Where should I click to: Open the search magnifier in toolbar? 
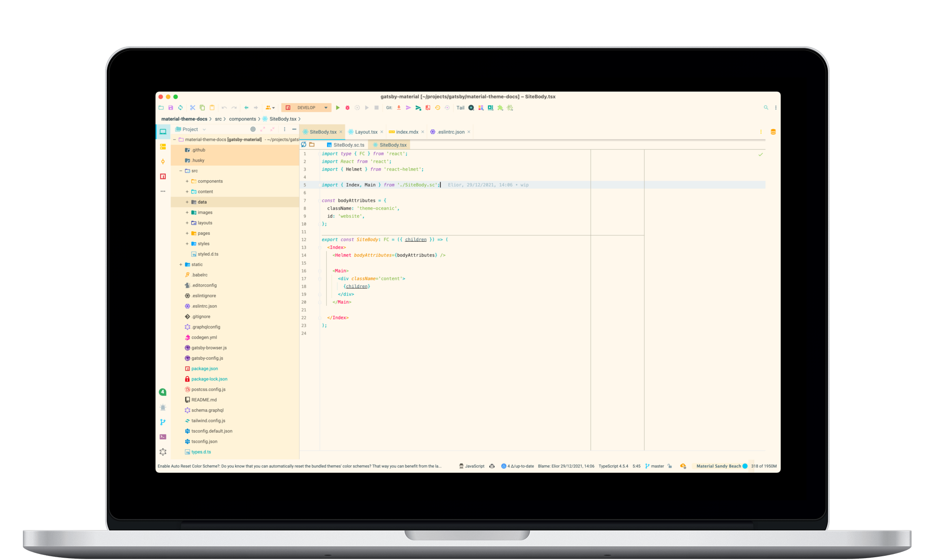coord(766,108)
